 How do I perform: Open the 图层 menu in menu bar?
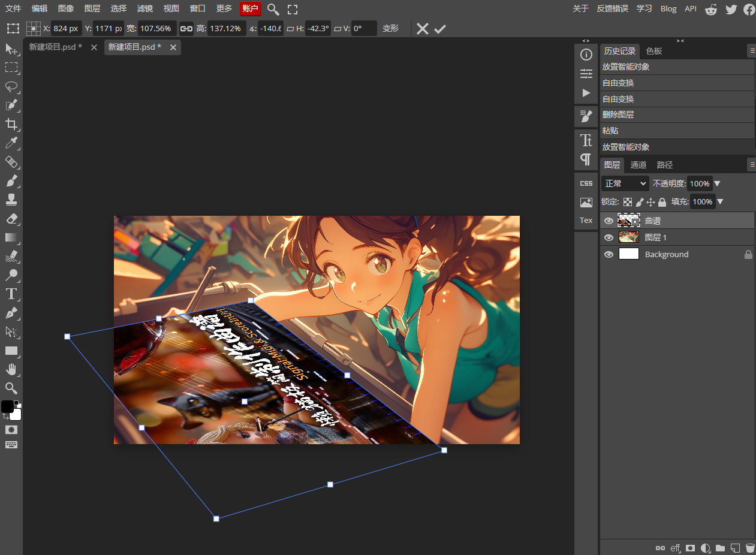[x=92, y=8]
